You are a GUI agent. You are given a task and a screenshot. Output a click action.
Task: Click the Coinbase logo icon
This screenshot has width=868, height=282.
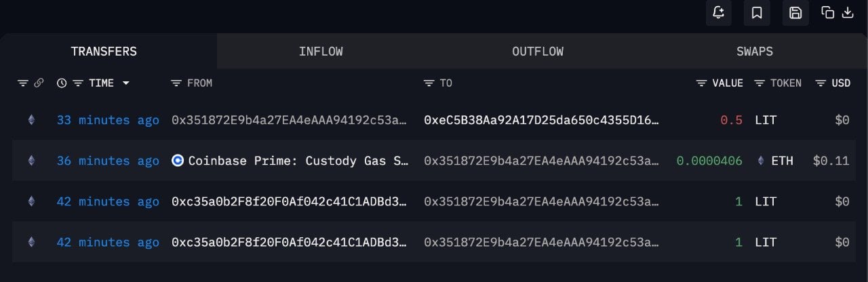coord(178,161)
